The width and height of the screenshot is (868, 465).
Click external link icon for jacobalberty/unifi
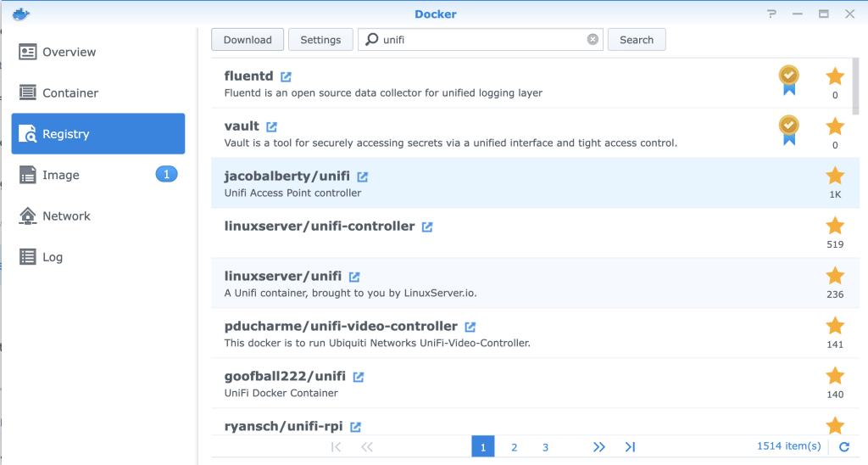363,176
